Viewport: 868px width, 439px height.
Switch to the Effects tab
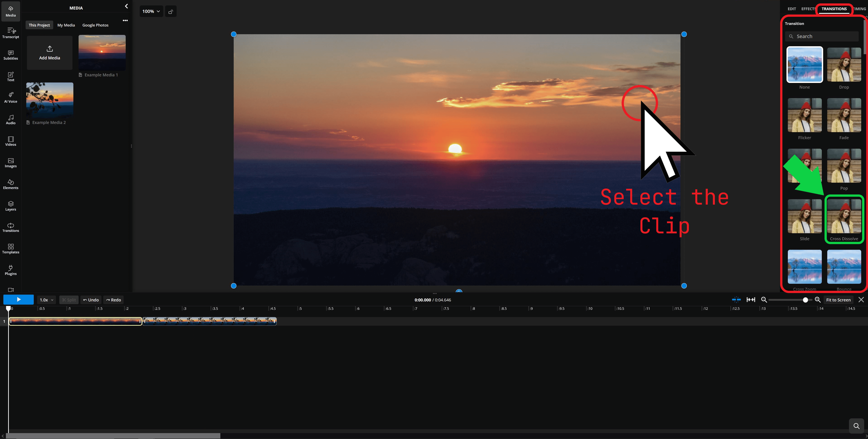pos(808,9)
